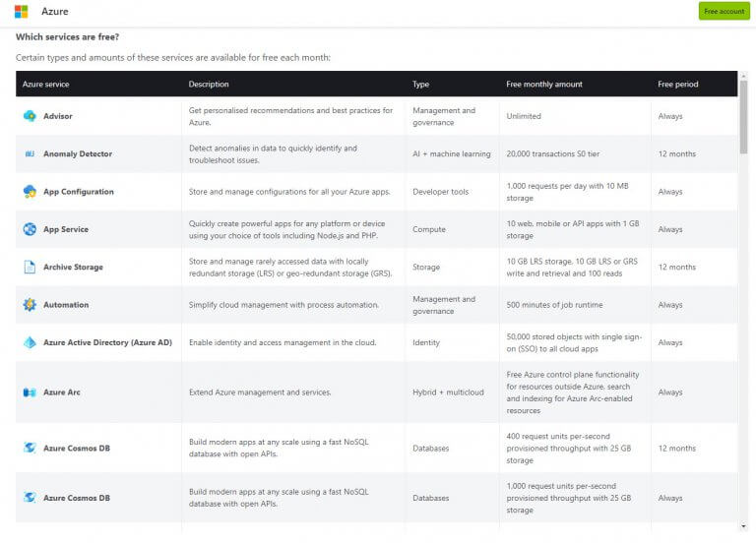
Task: Open the App Configuration service link
Action: 79,192
